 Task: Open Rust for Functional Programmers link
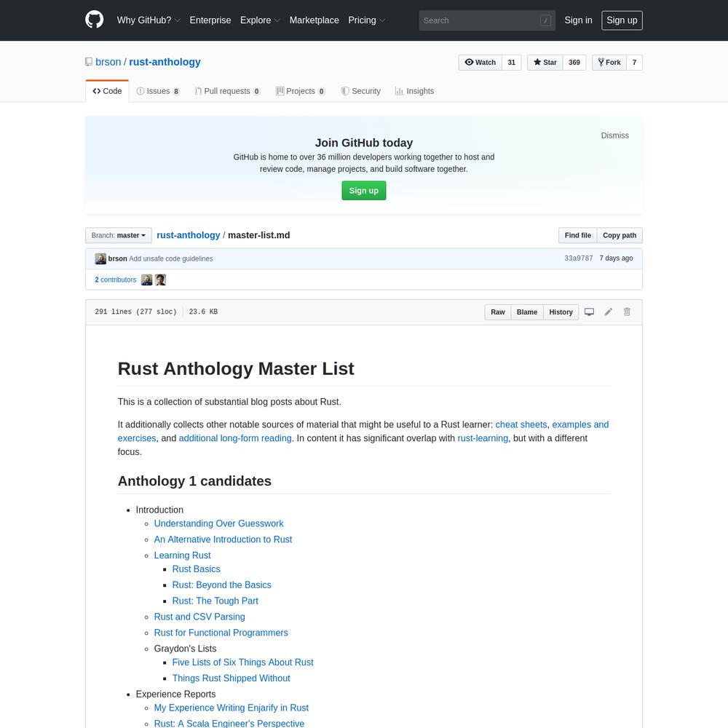[x=221, y=633]
